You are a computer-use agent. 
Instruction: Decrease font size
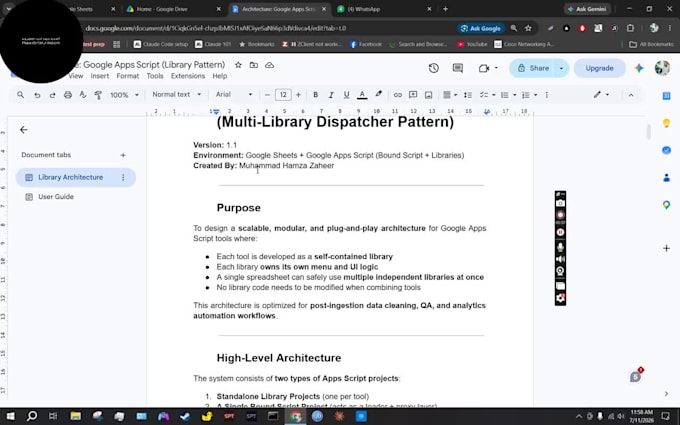coord(267,95)
